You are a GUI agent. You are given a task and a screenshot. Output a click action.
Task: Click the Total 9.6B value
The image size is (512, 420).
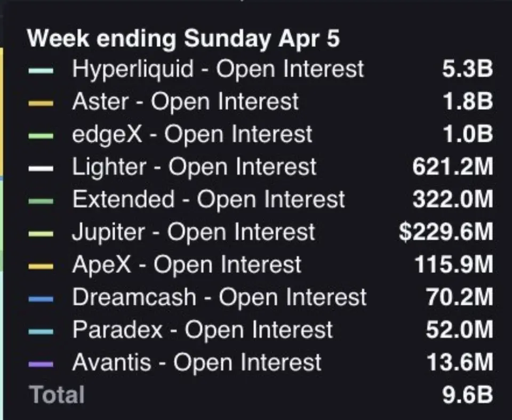point(468,395)
